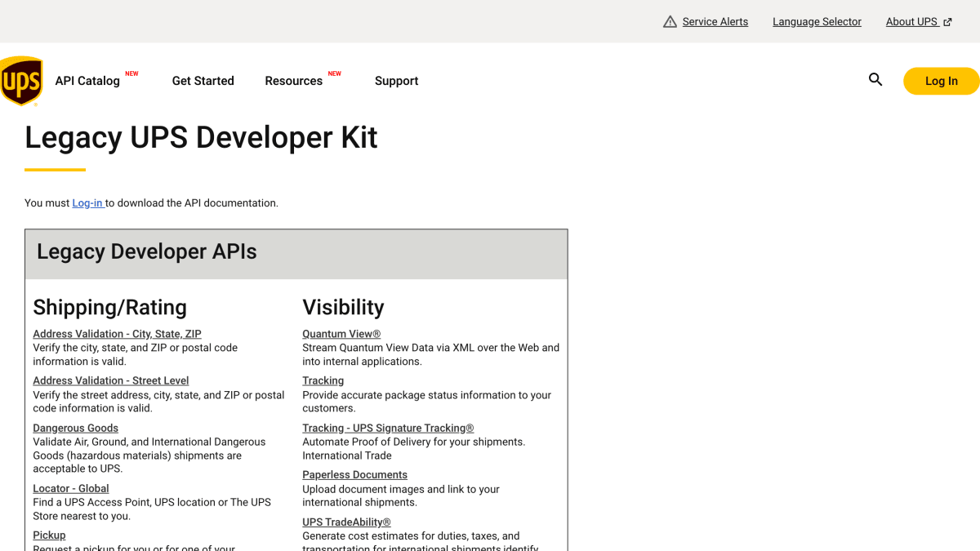The image size is (980, 551).
Task: Open the Service Alerts link
Action: [715, 22]
